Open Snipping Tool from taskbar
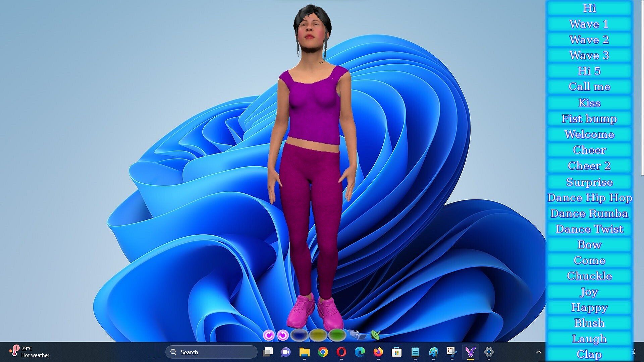The width and height of the screenshot is (644, 362). point(452,352)
